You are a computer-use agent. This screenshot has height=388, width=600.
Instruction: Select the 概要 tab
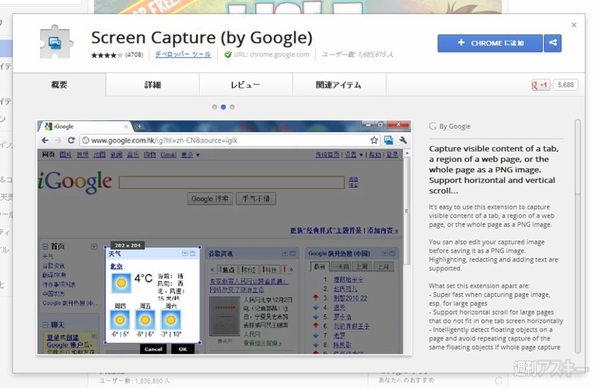point(59,85)
